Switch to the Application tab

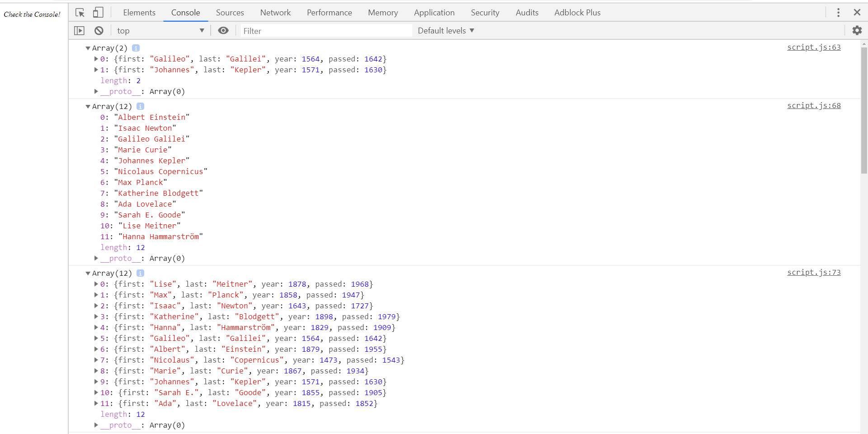(x=434, y=13)
